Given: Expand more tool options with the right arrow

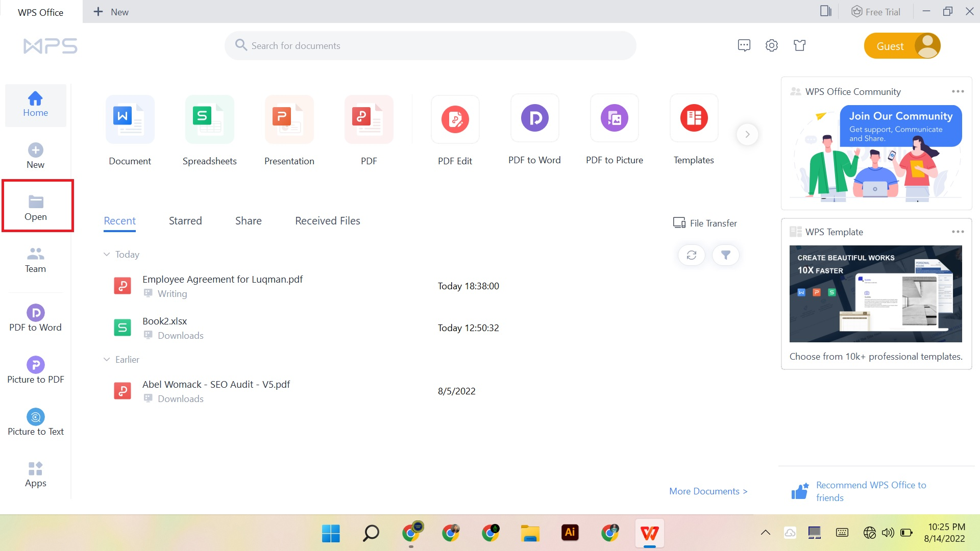Looking at the screenshot, I should pyautogui.click(x=747, y=134).
